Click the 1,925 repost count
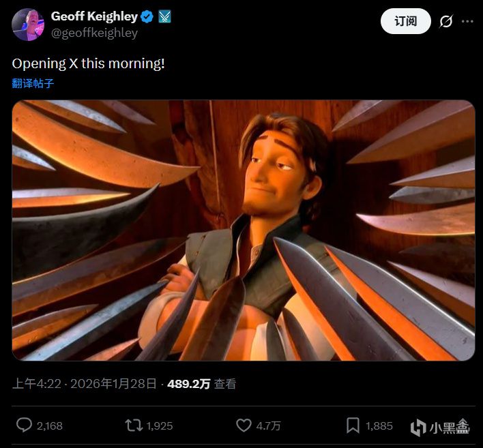Image resolution: width=483 pixels, height=448 pixels. pos(159,425)
